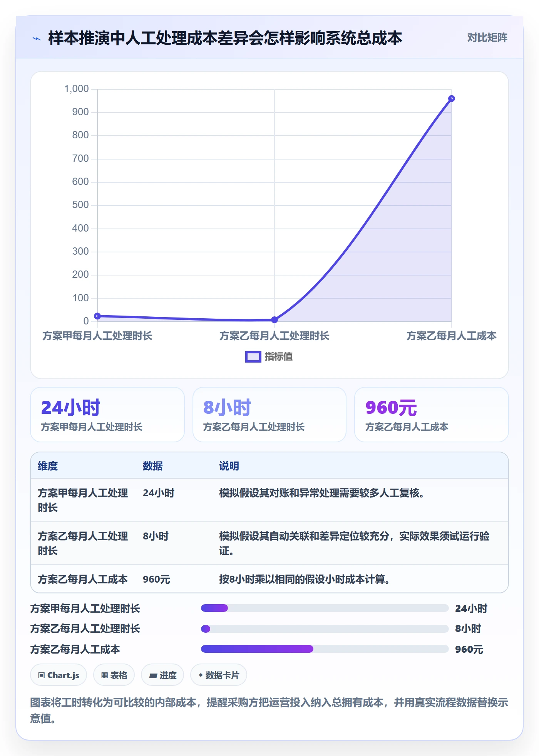
Task: Click the 960元 progress bar
Action: click(x=325, y=649)
